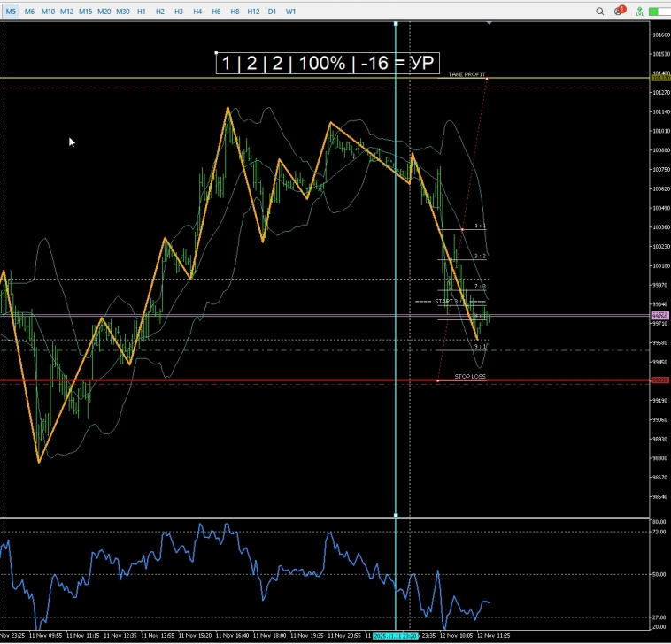This screenshot has height=644, width=671.
Task: Select the W1 weekly timeframe
Action: (290, 11)
